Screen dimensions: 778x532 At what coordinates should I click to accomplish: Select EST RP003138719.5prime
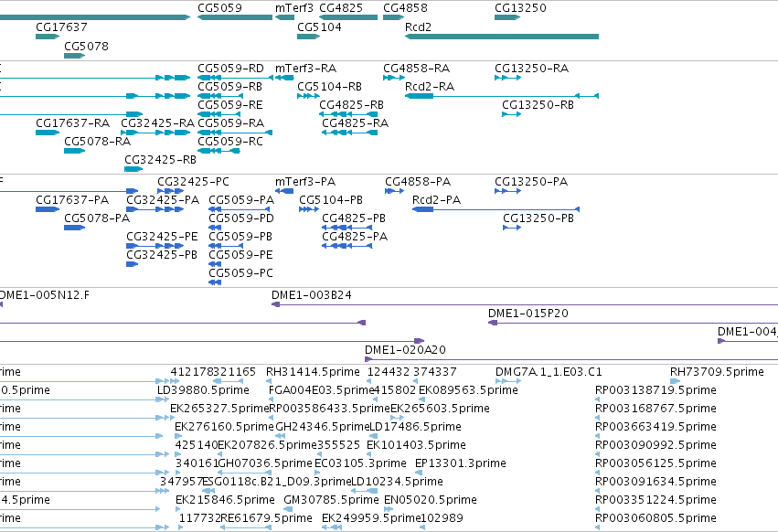597,400
